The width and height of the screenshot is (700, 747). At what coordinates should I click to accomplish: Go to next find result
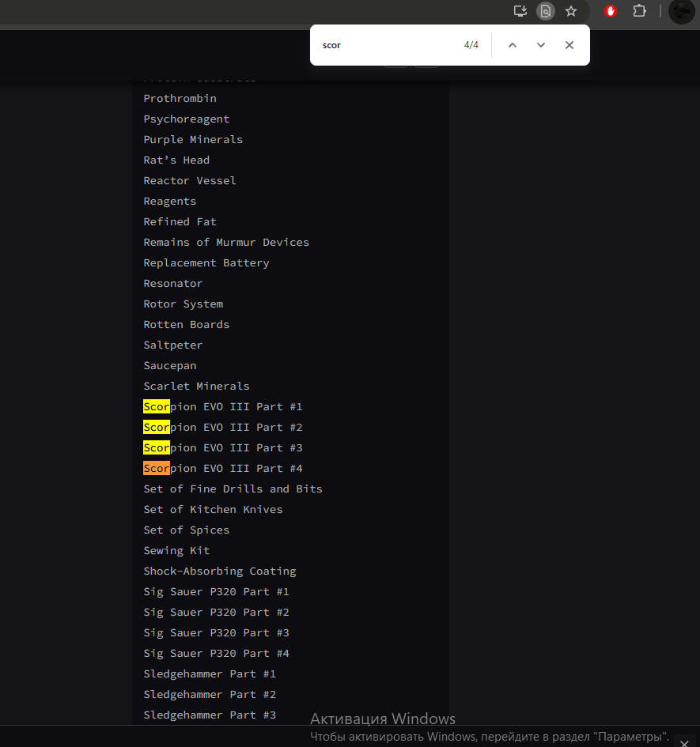[541, 45]
